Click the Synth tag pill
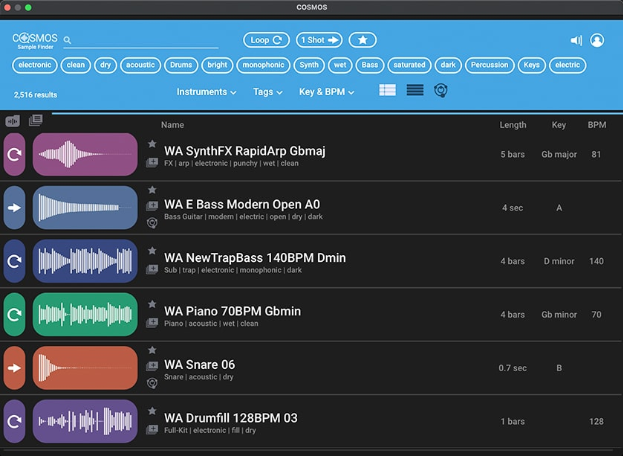The width and height of the screenshot is (623, 458). click(x=309, y=65)
